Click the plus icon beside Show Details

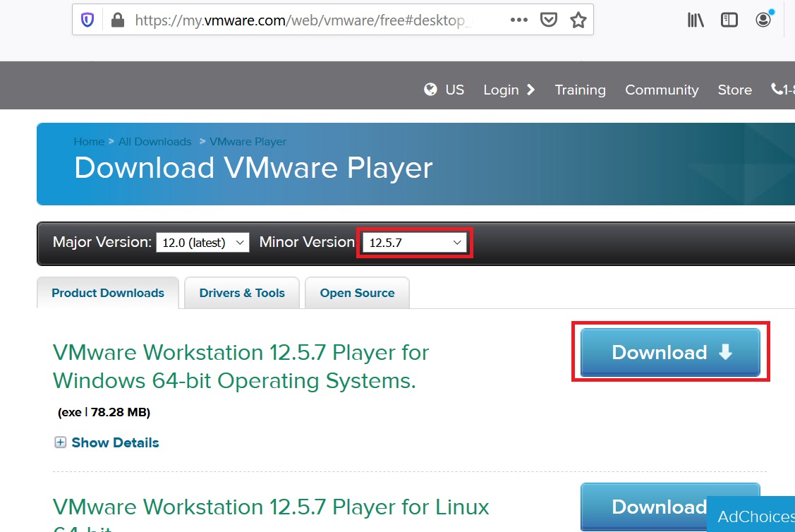coord(60,442)
